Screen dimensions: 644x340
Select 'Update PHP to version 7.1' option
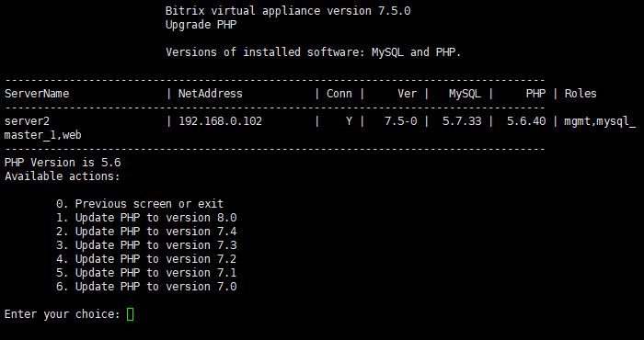[x=146, y=273]
